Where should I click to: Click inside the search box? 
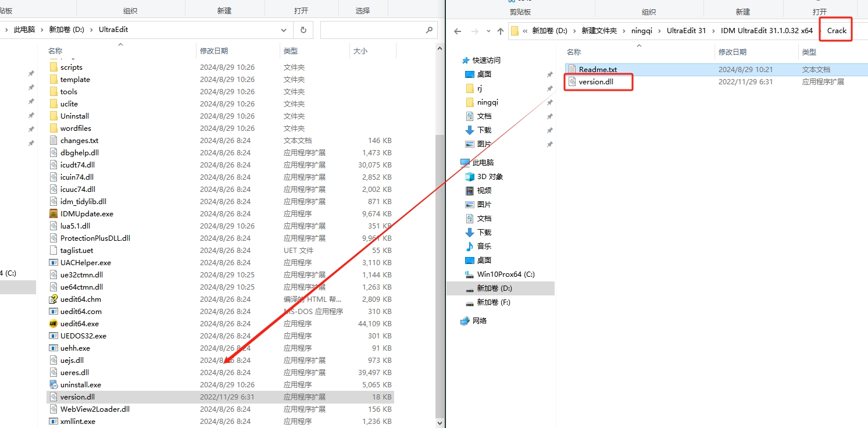pos(372,30)
